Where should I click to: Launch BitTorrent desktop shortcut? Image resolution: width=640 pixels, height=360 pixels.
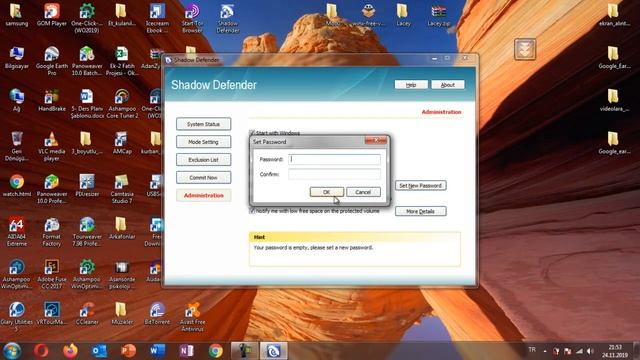tap(157, 313)
